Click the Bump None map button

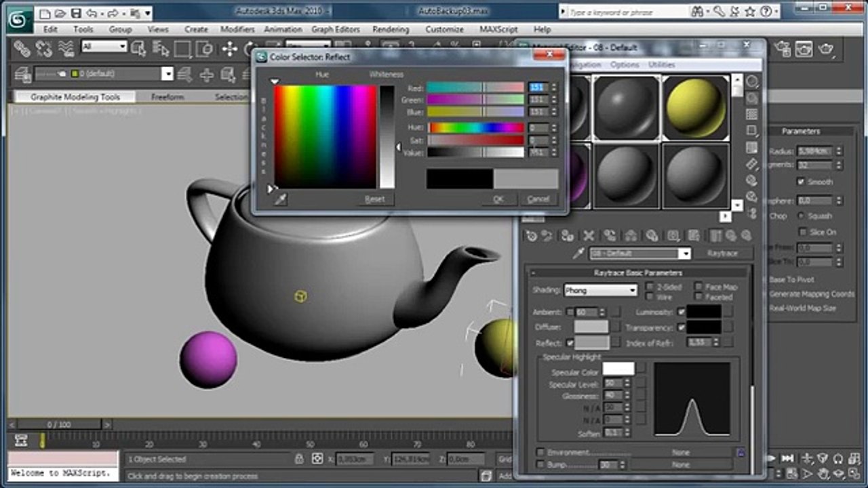click(681, 465)
